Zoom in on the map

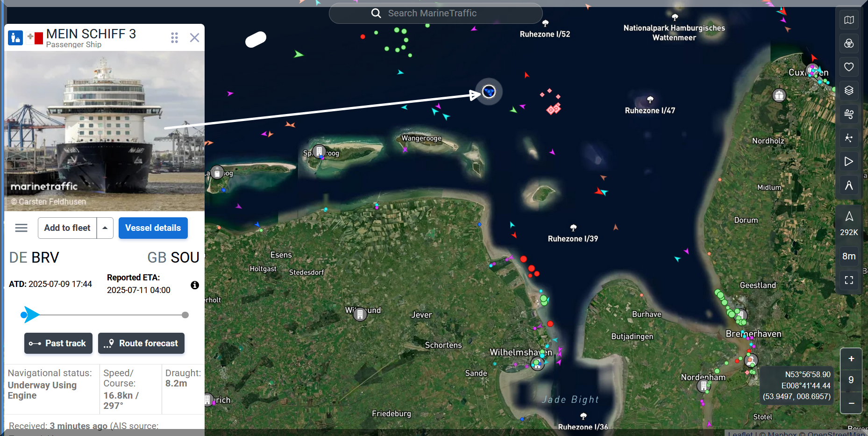point(851,359)
